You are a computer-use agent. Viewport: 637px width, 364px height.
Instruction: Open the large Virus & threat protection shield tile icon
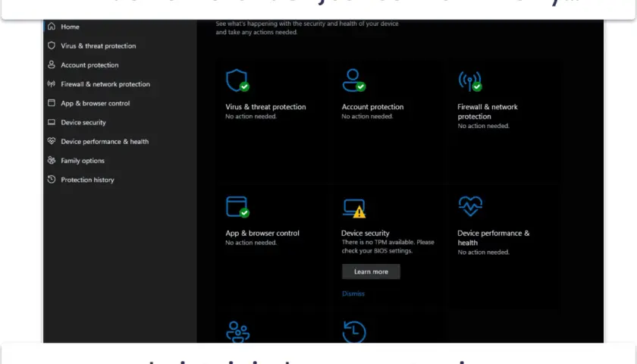tap(237, 80)
